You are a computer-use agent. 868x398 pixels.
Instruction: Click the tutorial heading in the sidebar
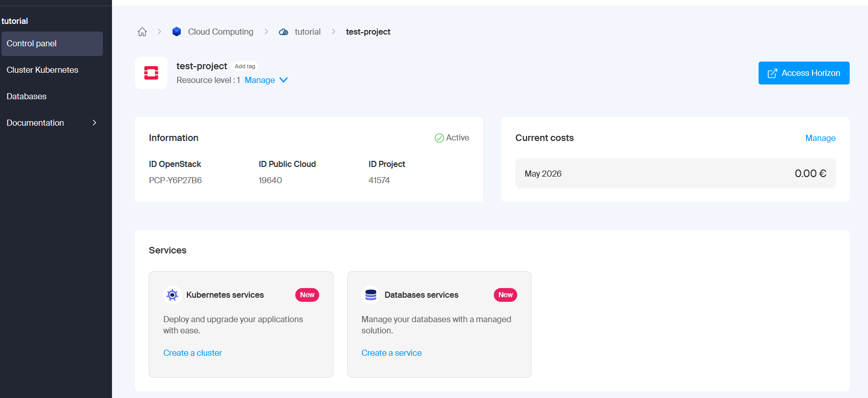(x=15, y=21)
